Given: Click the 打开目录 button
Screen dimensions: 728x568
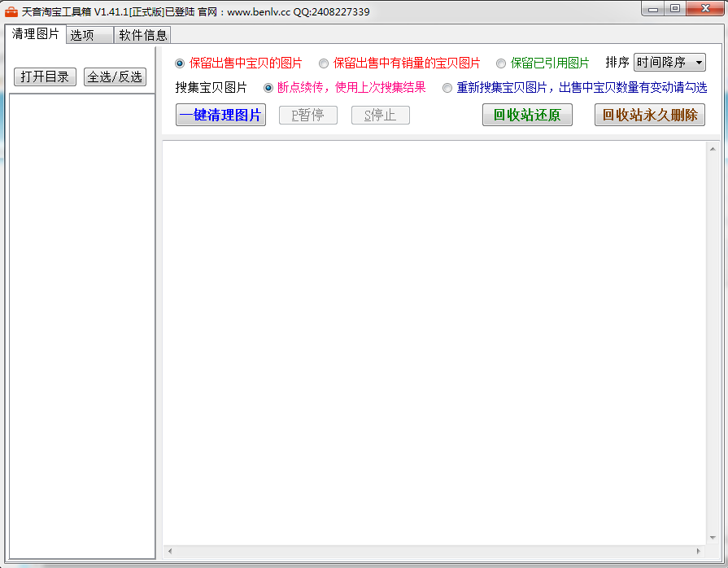Looking at the screenshot, I should click(x=45, y=76).
